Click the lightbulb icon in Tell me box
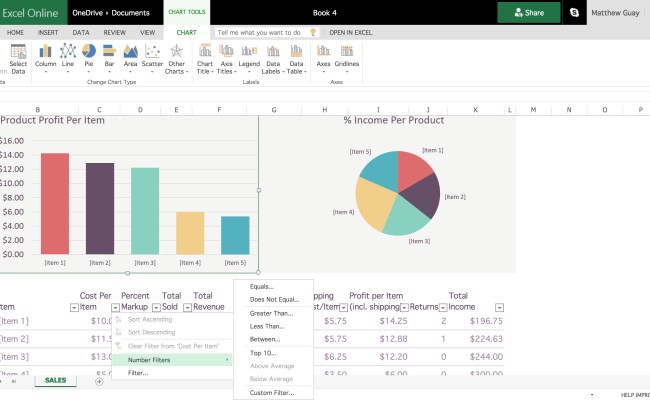 click(x=313, y=32)
